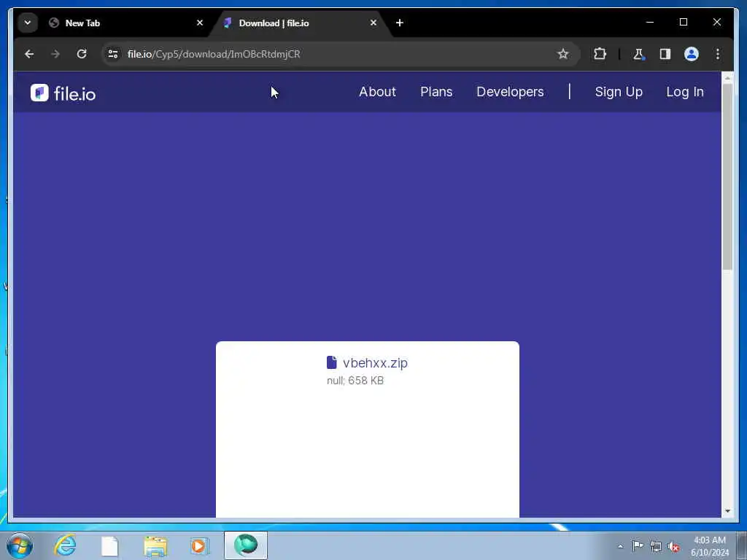Open the Plans page

[x=436, y=92]
